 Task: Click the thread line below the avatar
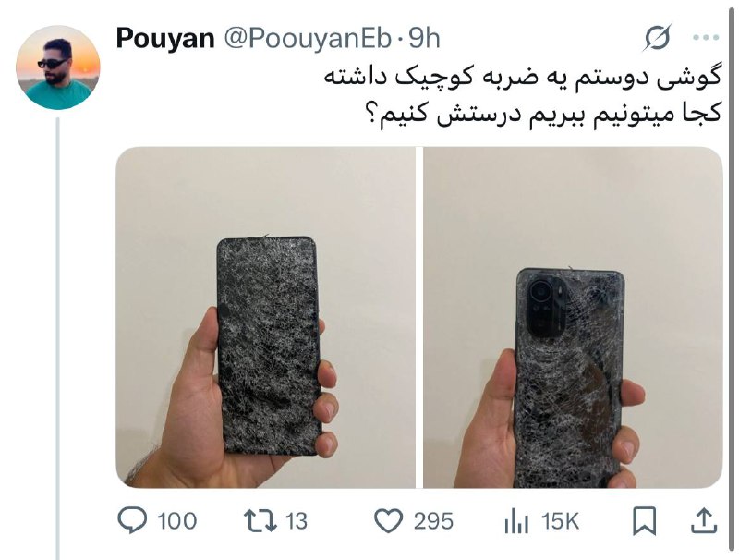click(x=58, y=338)
